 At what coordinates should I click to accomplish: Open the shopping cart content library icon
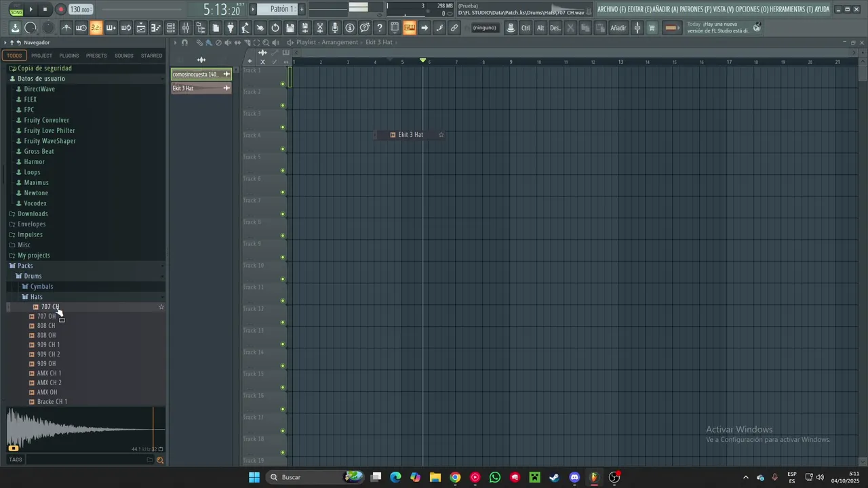652,28
